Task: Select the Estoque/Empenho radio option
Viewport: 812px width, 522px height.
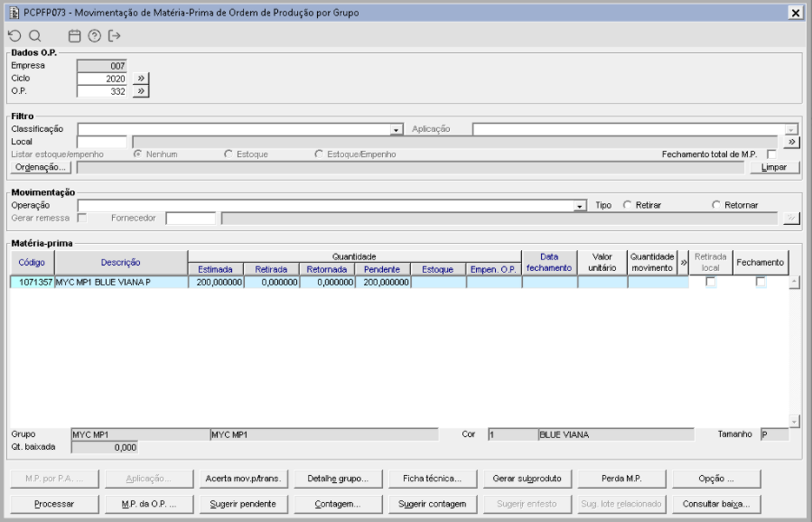Action: pyautogui.click(x=319, y=154)
